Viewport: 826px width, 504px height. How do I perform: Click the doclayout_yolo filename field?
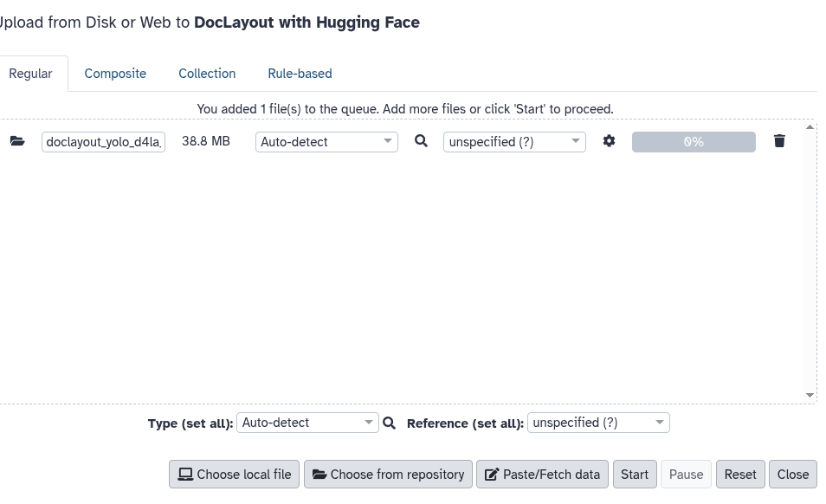(x=103, y=141)
